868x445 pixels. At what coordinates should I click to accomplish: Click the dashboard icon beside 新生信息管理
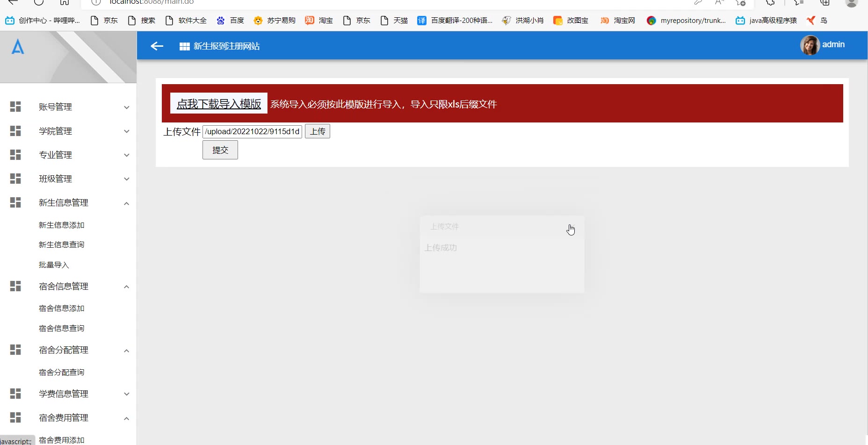[15, 202]
